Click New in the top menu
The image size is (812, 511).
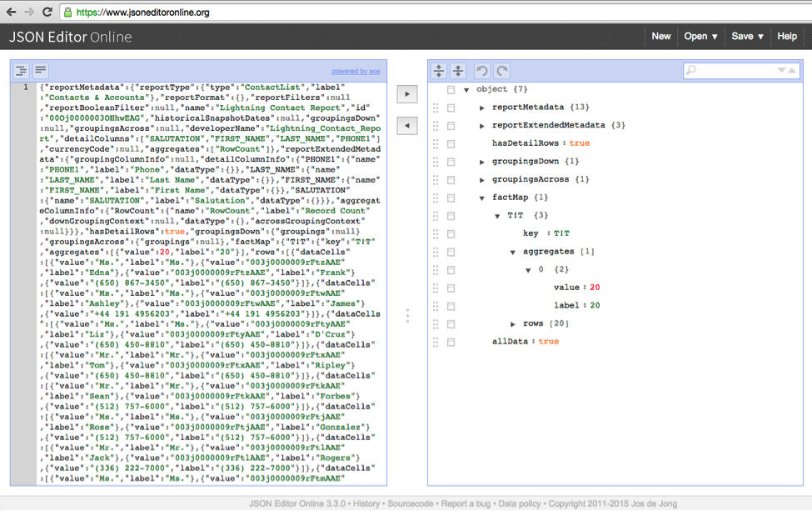pos(661,37)
